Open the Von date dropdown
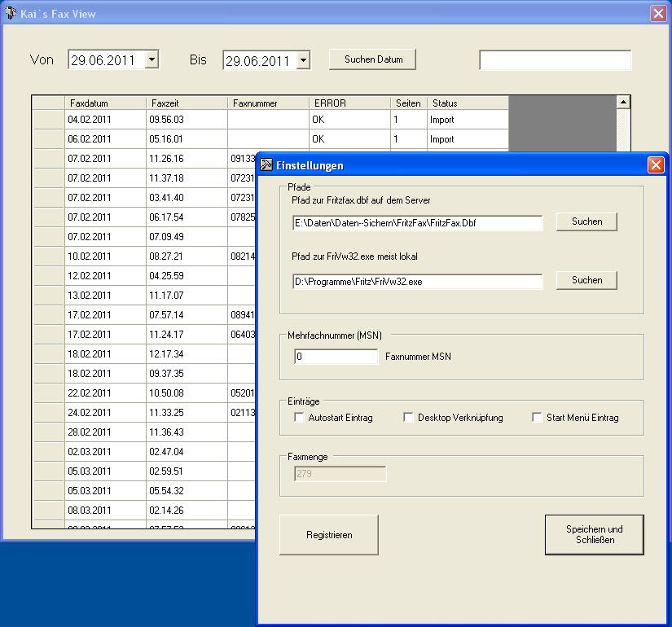672x627 pixels. pos(152,59)
